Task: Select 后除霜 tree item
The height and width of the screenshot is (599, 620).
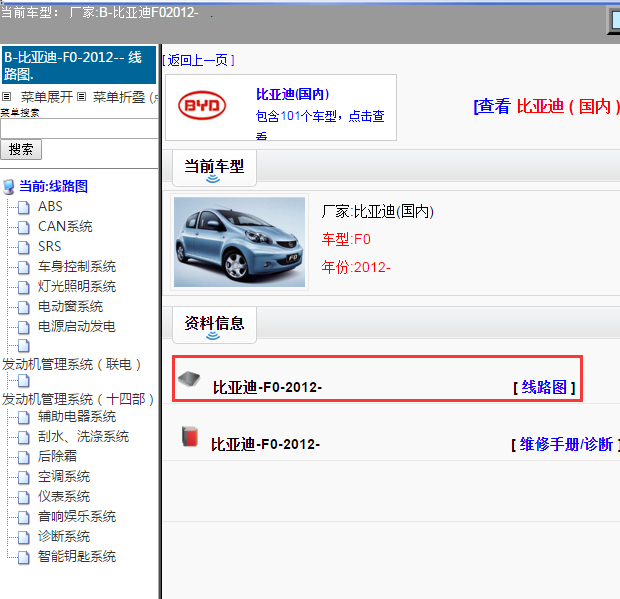Action: point(57,456)
